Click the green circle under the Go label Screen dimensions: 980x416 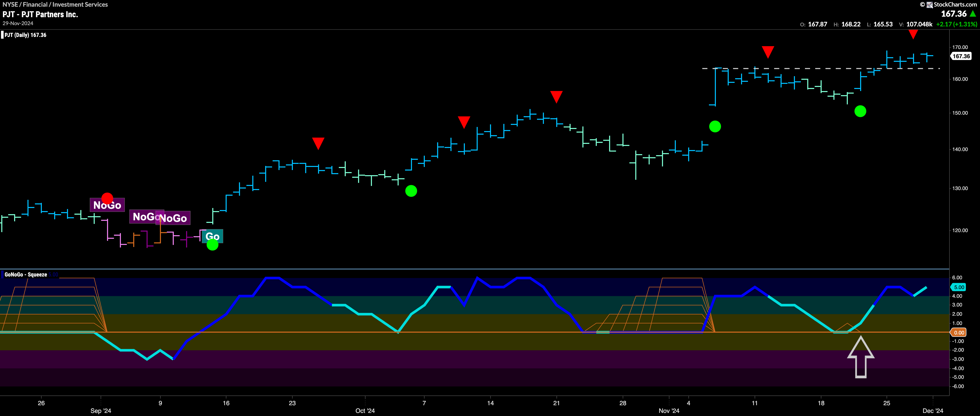click(212, 245)
